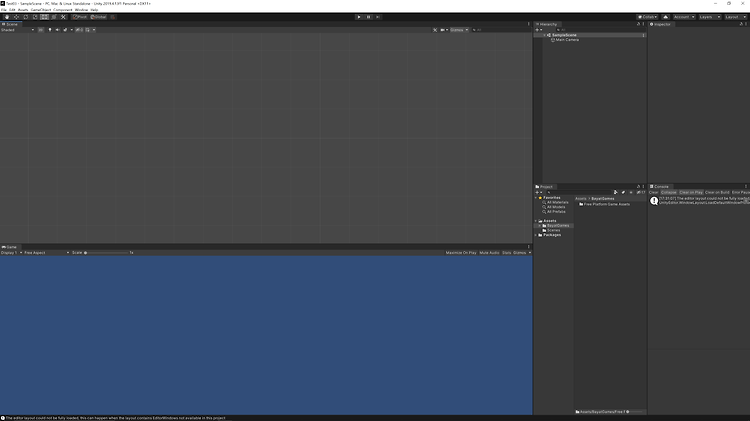Open SampleScene options (three dots)

point(643,35)
